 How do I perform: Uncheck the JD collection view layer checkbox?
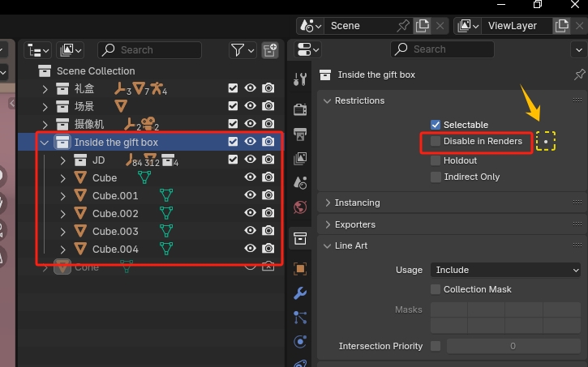(233, 160)
